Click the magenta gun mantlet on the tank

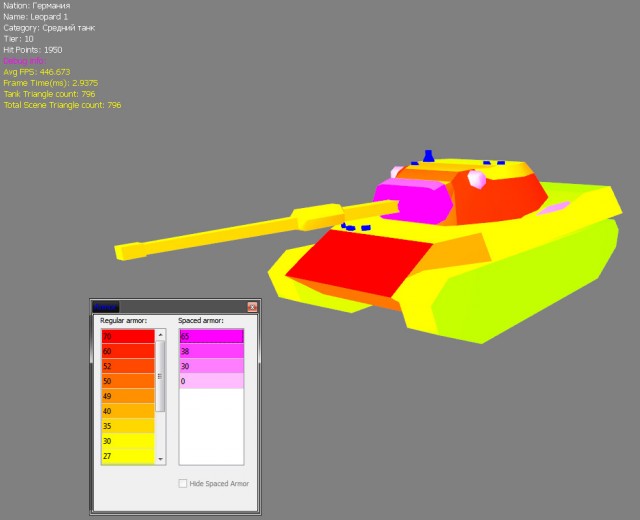click(x=412, y=202)
